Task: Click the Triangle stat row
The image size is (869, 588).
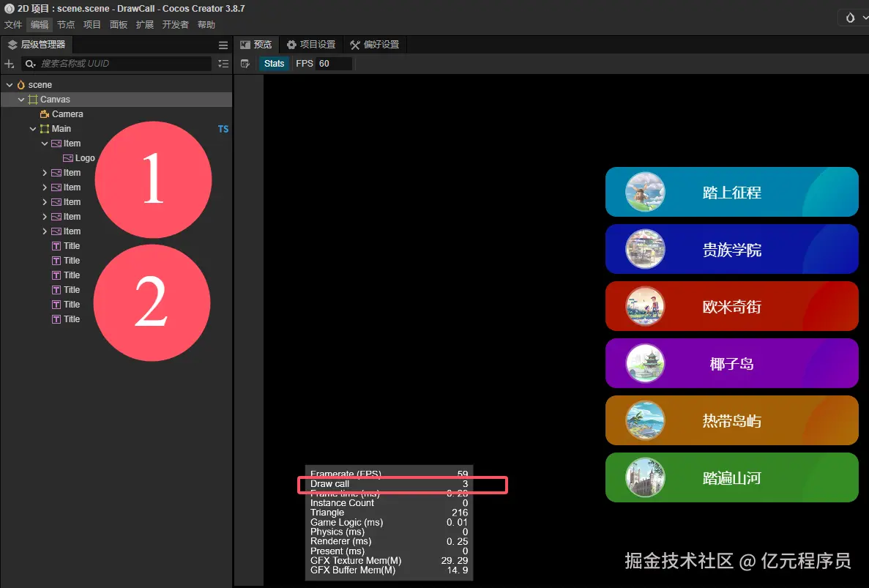Action: pyautogui.click(x=389, y=513)
